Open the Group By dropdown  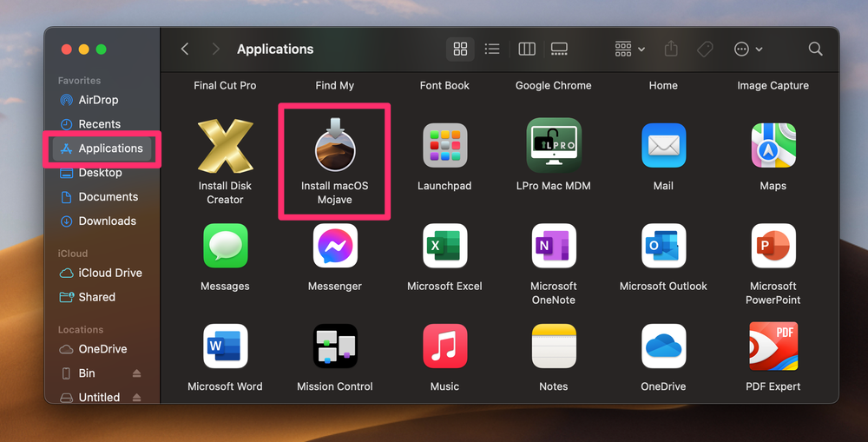coord(629,49)
